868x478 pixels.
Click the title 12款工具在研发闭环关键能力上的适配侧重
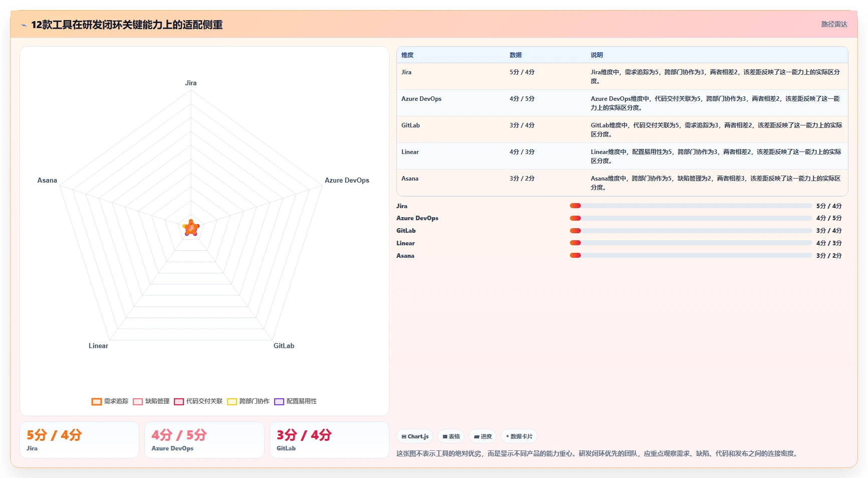[127, 25]
